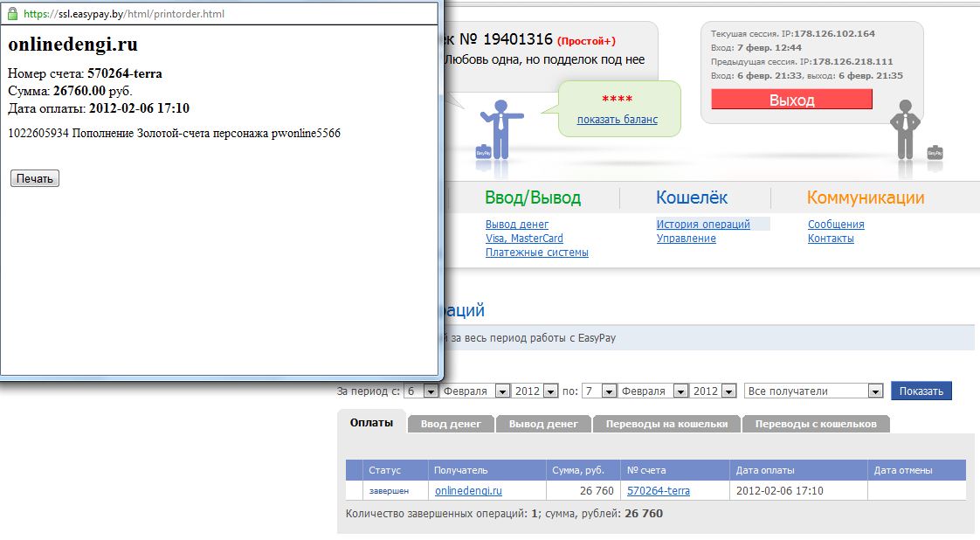Viewport: 980px width, 540px height.
Task: Click the red Выход logout button
Action: point(791,100)
